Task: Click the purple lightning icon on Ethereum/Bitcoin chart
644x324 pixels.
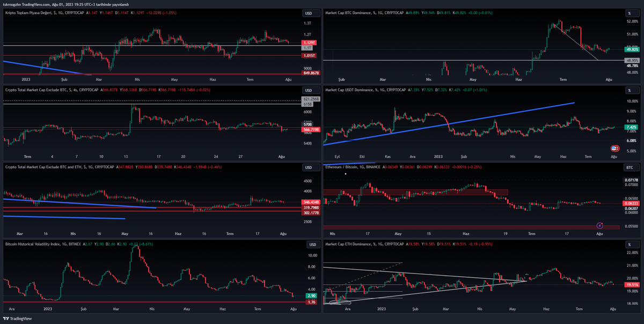Action: click(600, 225)
